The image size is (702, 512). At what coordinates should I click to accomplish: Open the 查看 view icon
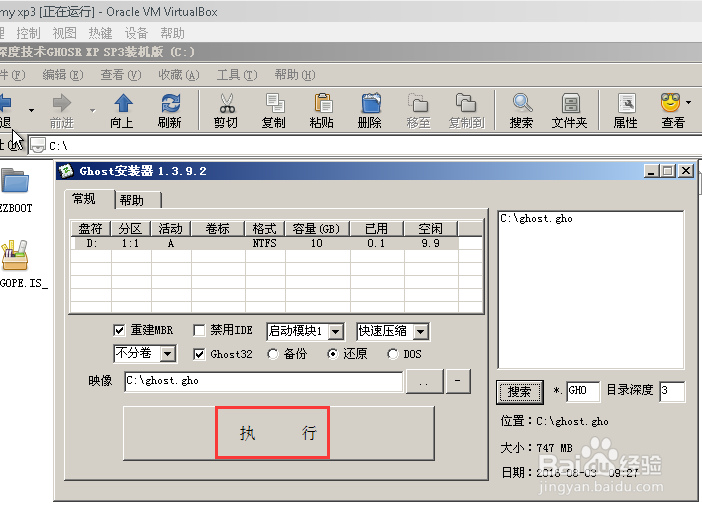(x=670, y=103)
